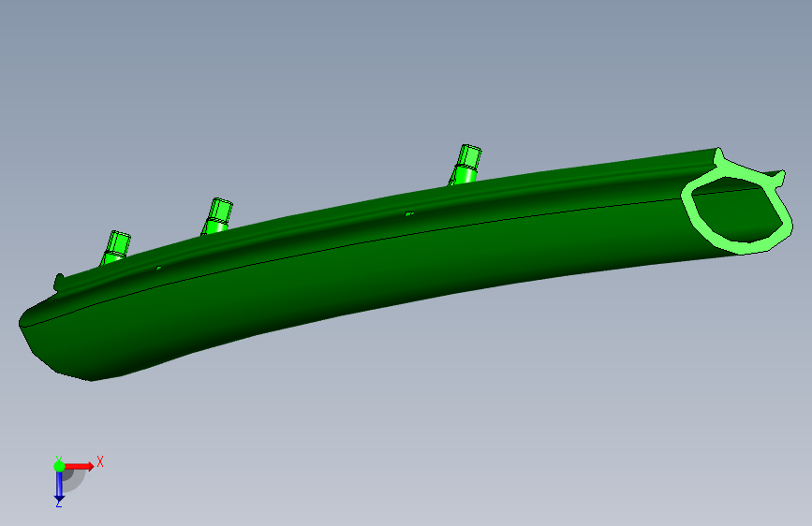Click the red X axis arrow of the triad

80,466
